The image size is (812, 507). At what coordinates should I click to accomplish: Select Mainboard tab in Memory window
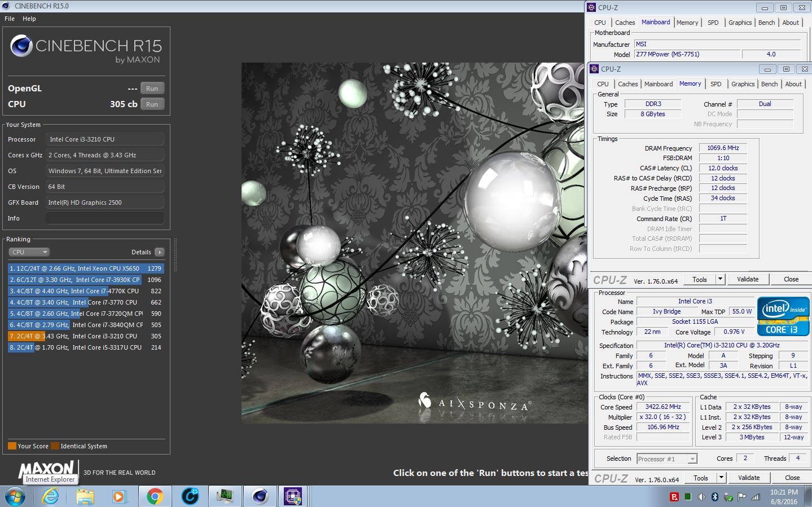(x=659, y=84)
